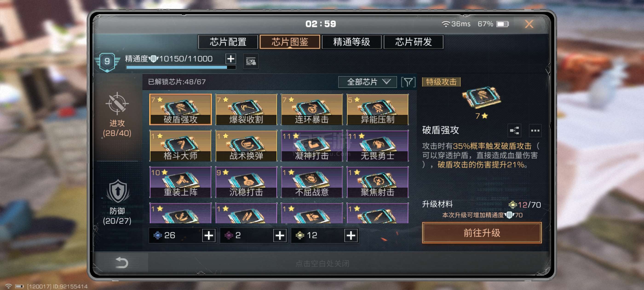
Task: Select the 爆裂收割 chip card
Action: click(246, 109)
